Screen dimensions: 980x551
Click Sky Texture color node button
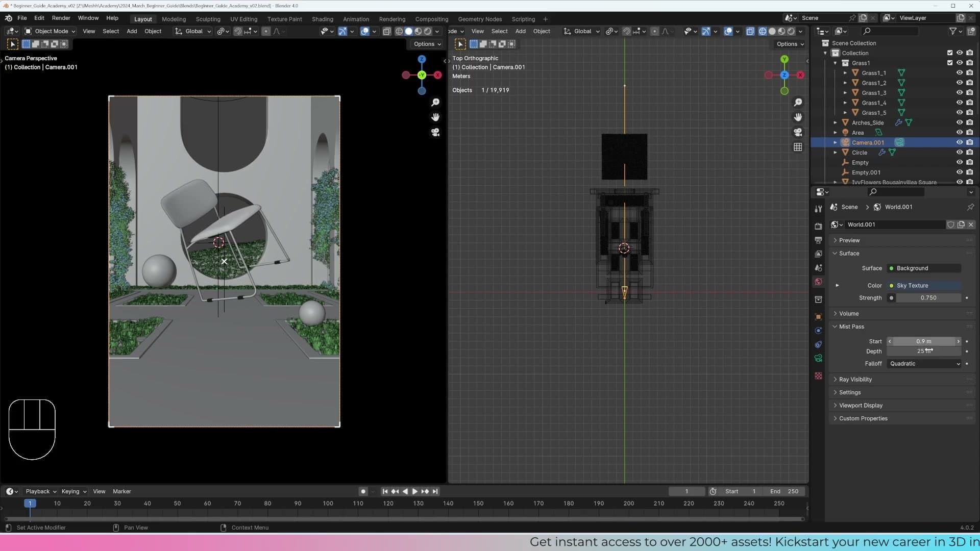924,286
